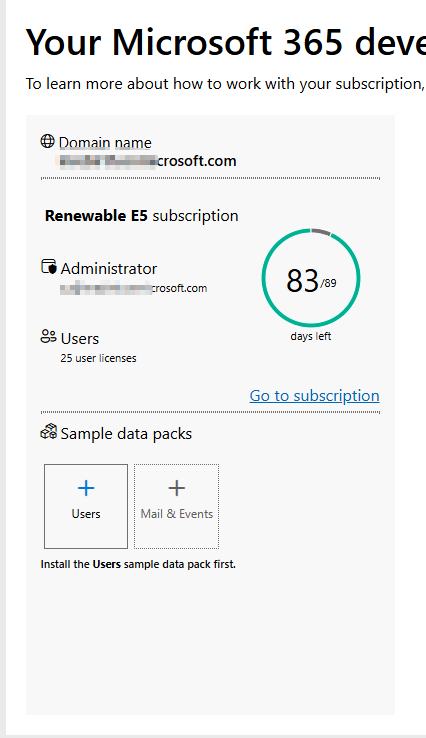Click the Administrator heading text

109,269
